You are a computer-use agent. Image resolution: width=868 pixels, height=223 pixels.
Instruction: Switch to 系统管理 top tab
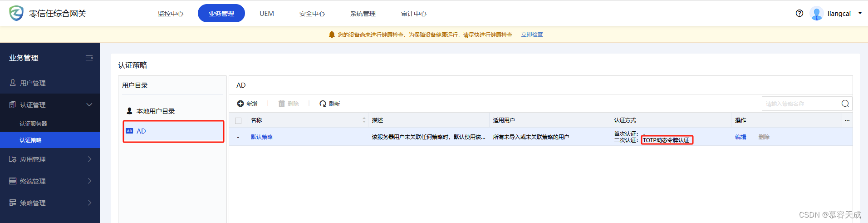(363, 14)
